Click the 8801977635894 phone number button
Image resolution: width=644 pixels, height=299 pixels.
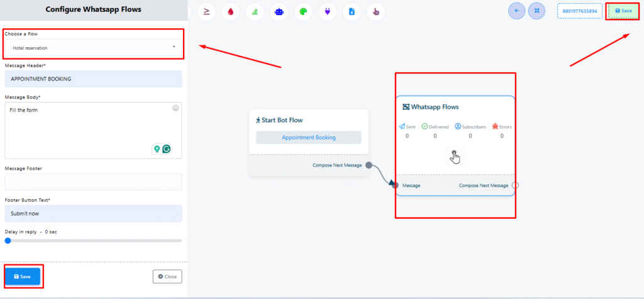tap(579, 11)
